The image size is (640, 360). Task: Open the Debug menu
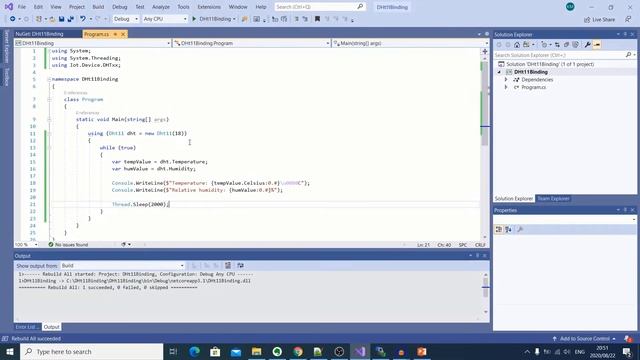click(120, 7)
